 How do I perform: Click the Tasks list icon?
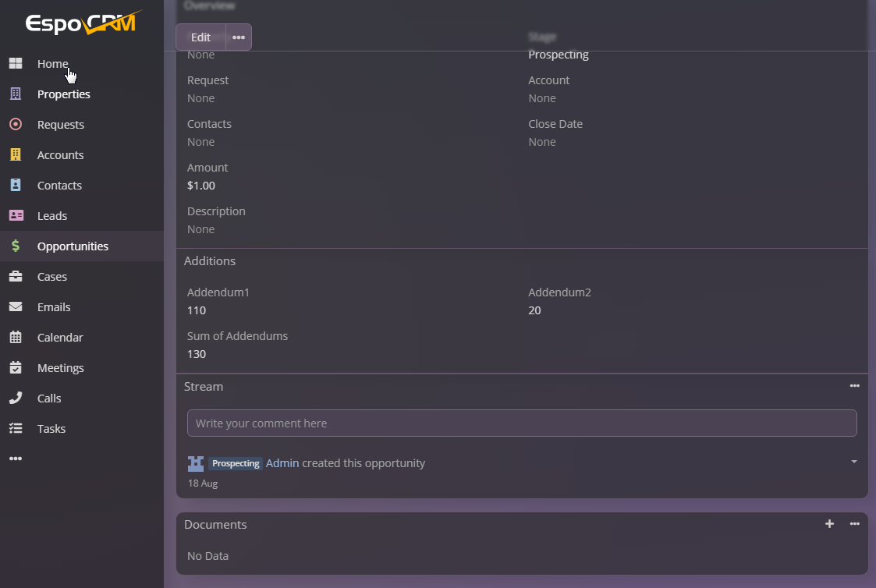click(x=16, y=428)
